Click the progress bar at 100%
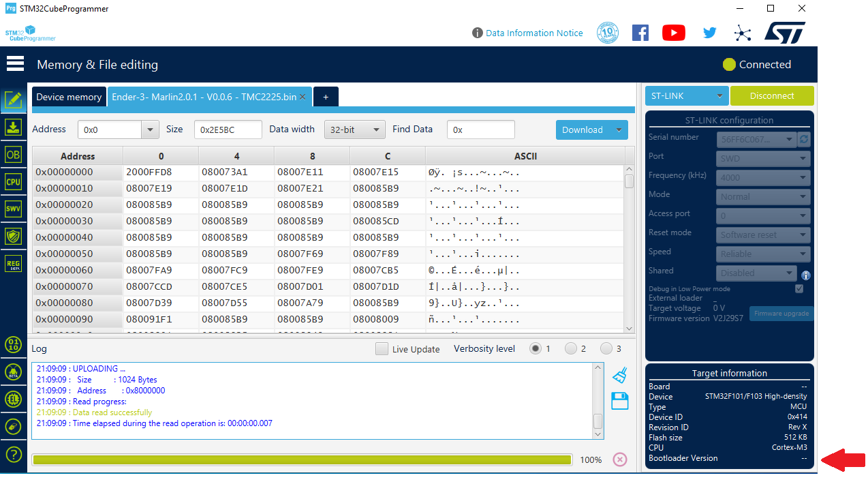This screenshot has height=482, width=868. [x=301, y=460]
